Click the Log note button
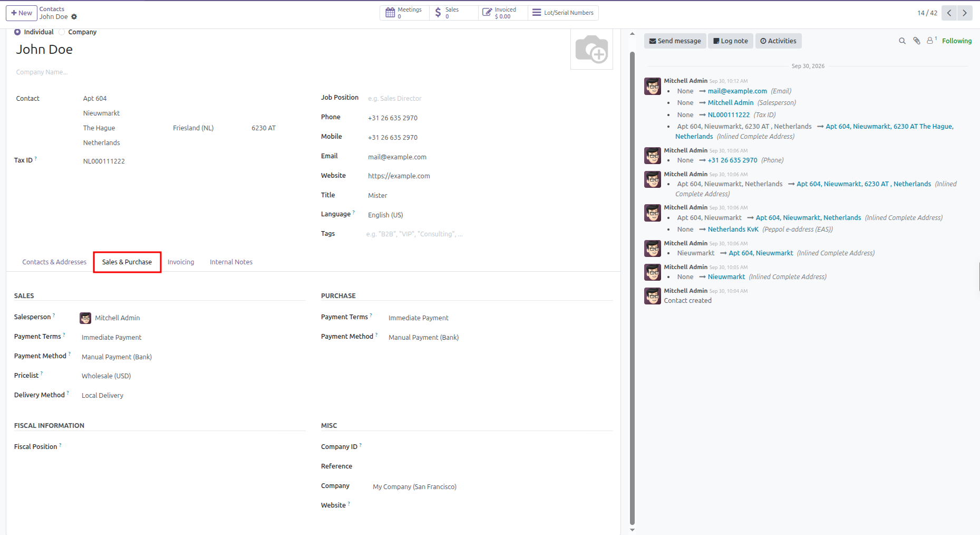 730,41
